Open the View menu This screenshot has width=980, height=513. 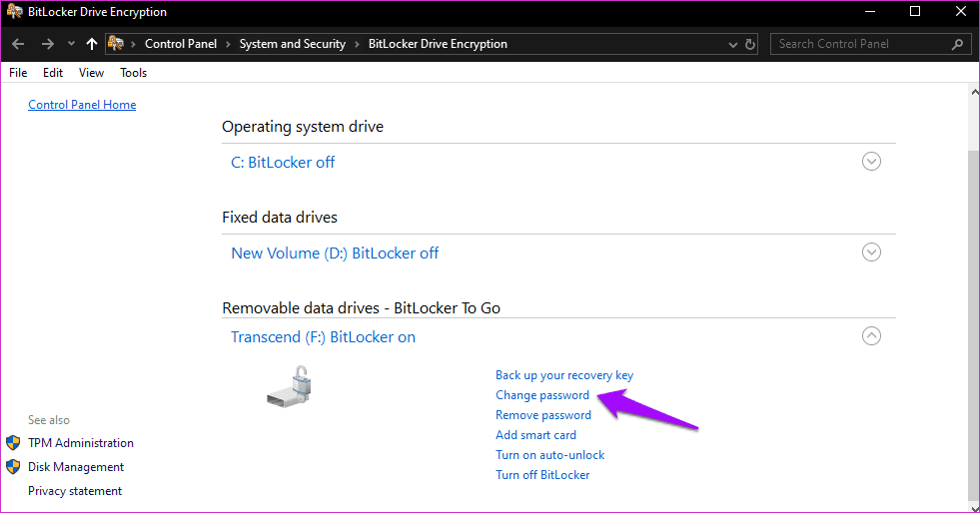[91, 73]
